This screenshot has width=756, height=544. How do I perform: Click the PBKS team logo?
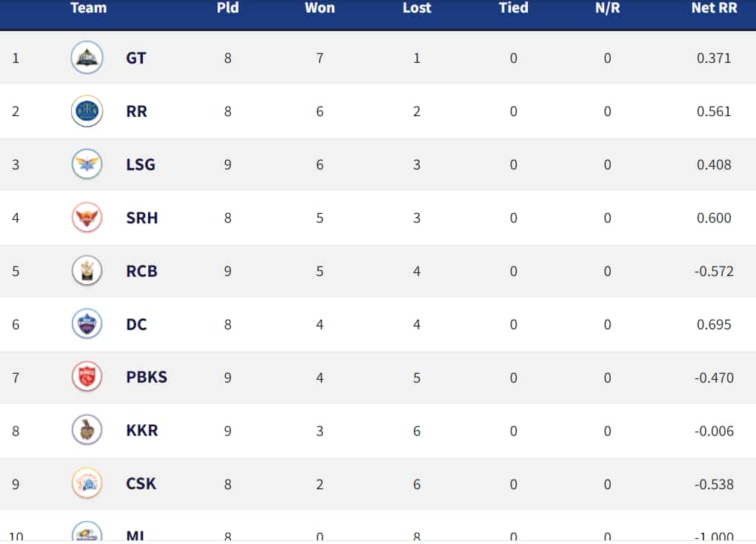(x=87, y=377)
